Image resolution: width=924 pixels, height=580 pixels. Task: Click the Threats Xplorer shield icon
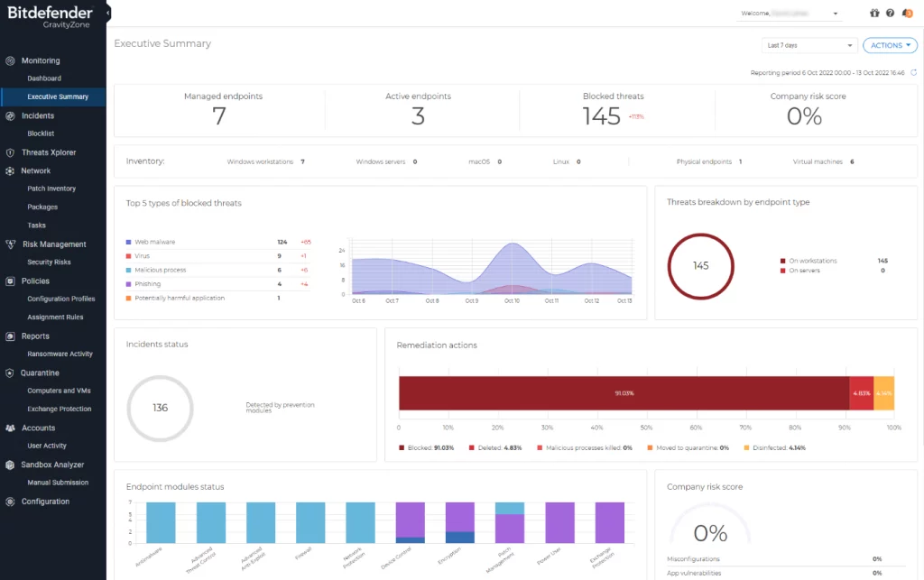(x=11, y=152)
